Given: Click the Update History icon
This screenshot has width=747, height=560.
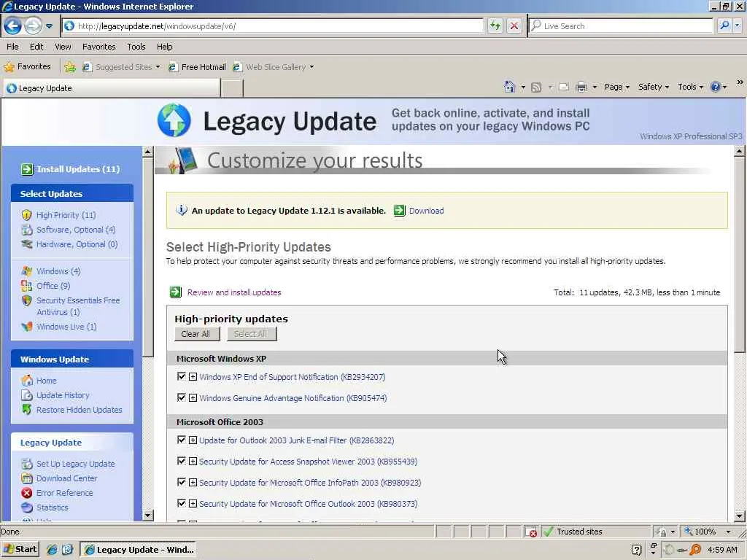Looking at the screenshot, I should 27,395.
